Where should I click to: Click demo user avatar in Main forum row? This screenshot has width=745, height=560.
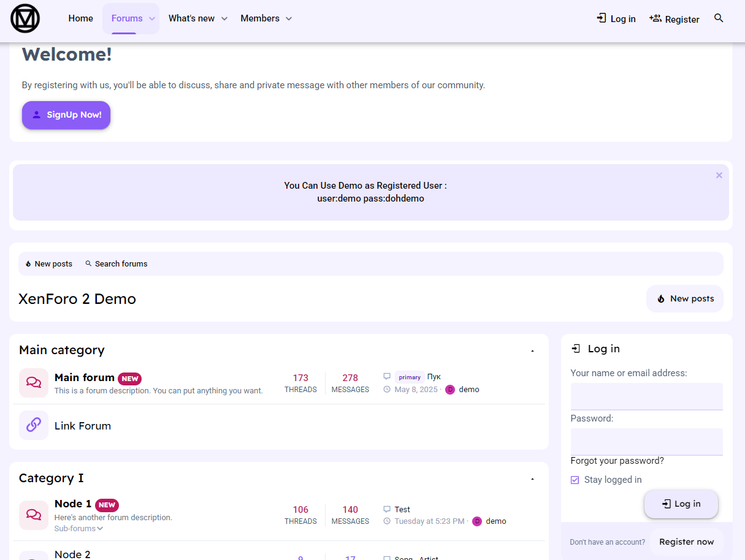pyautogui.click(x=450, y=390)
